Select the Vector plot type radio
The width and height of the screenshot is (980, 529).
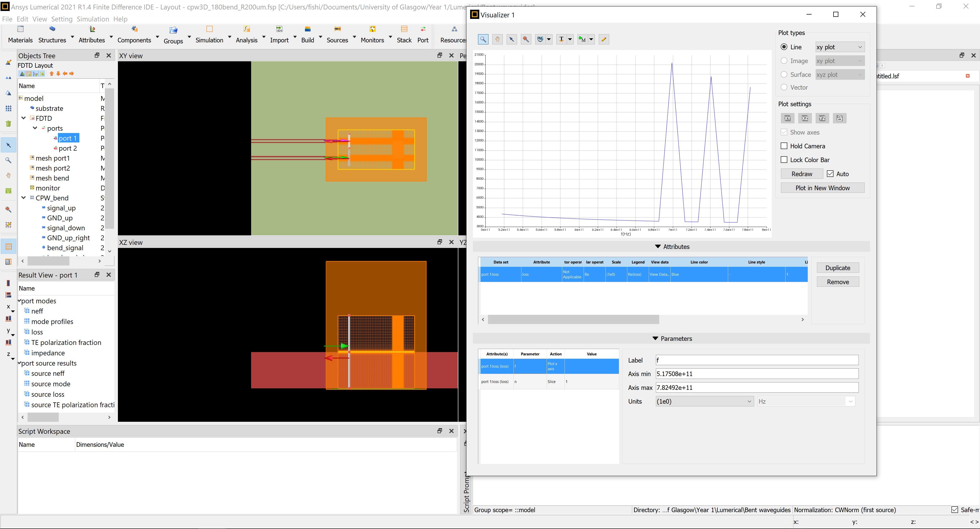point(784,87)
